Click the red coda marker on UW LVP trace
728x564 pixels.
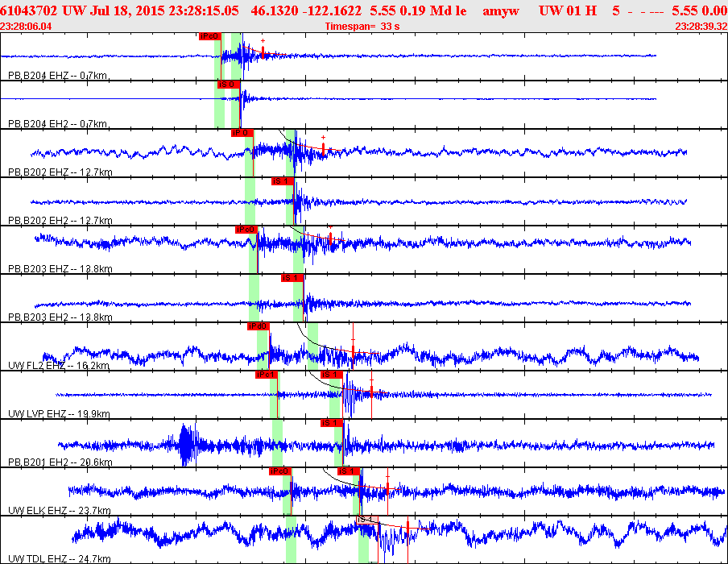(372, 392)
